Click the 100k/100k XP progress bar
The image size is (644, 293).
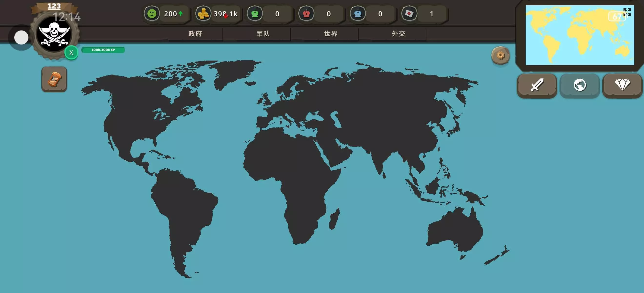(x=103, y=50)
